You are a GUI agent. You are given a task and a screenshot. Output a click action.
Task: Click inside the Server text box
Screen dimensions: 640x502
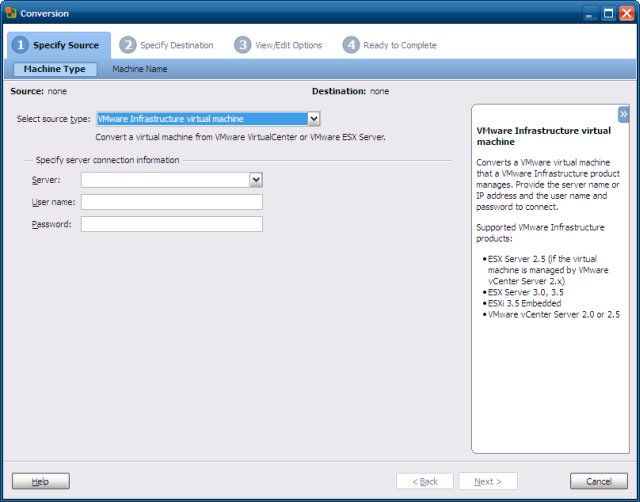pos(164,180)
